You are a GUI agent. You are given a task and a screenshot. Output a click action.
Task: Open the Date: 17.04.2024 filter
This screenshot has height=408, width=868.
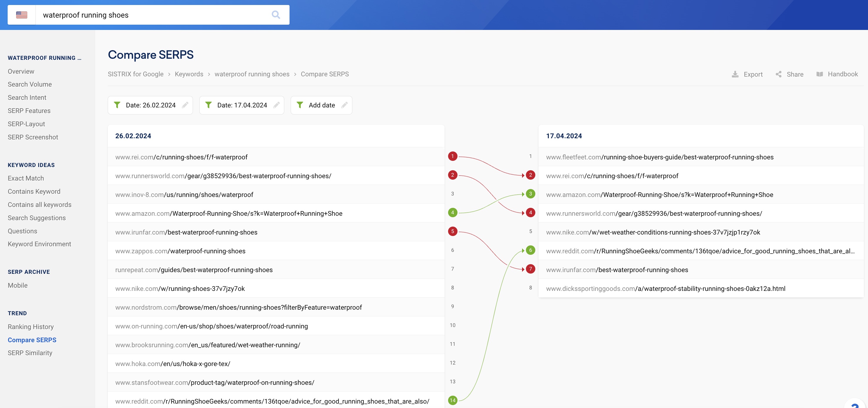(242, 105)
